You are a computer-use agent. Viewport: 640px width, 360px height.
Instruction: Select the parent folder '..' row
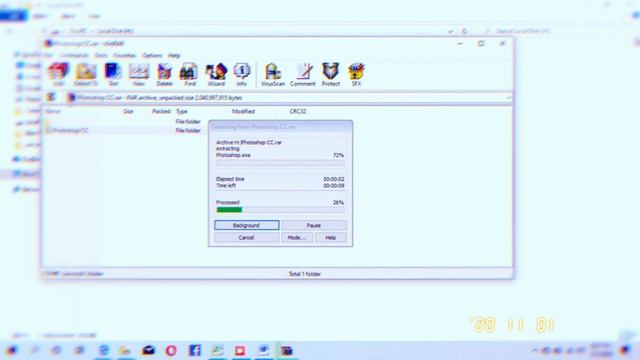click(124, 122)
